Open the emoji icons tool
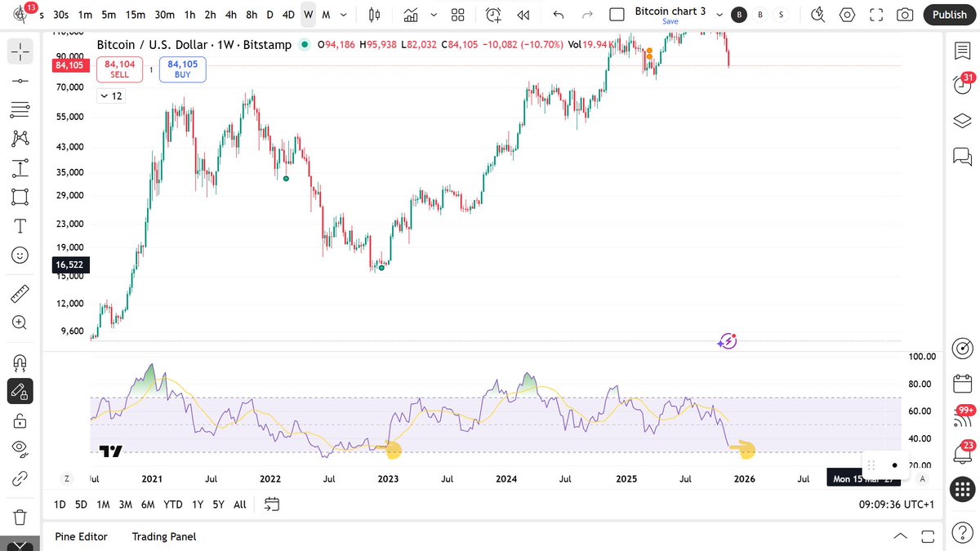The image size is (980, 551). pyautogui.click(x=20, y=255)
